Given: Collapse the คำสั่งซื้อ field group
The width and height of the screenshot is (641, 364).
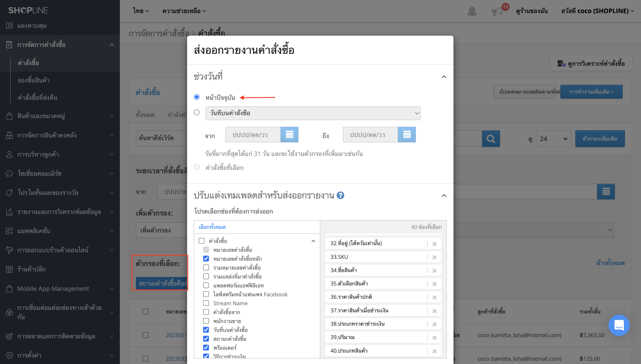Looking at the screenshot, I should (x=313, y=241).
